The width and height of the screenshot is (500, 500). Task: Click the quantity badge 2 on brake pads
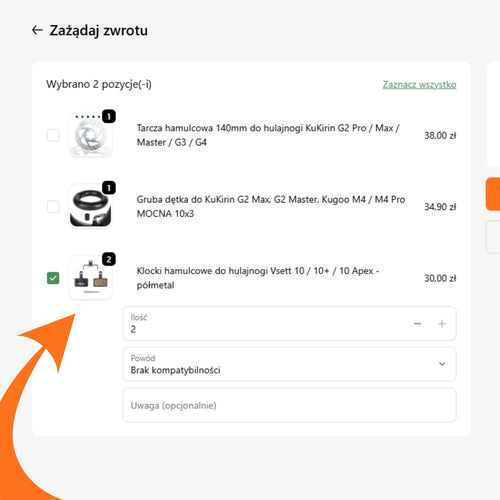click(109, 259)
